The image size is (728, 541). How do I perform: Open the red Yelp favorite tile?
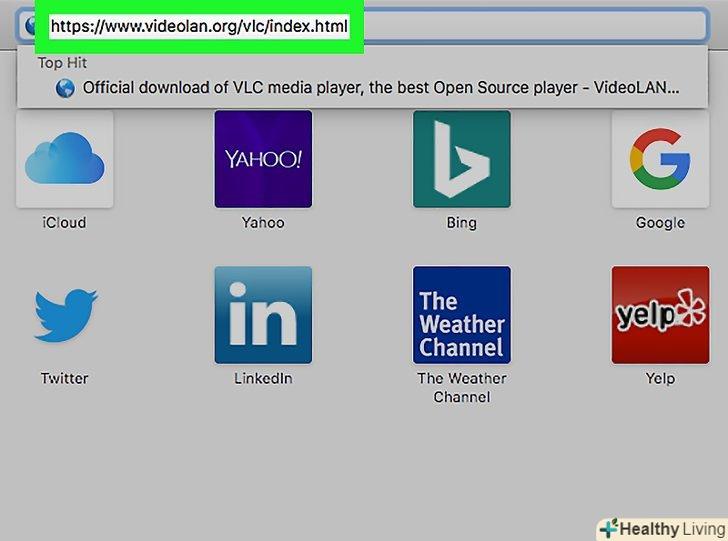point(660,314)
